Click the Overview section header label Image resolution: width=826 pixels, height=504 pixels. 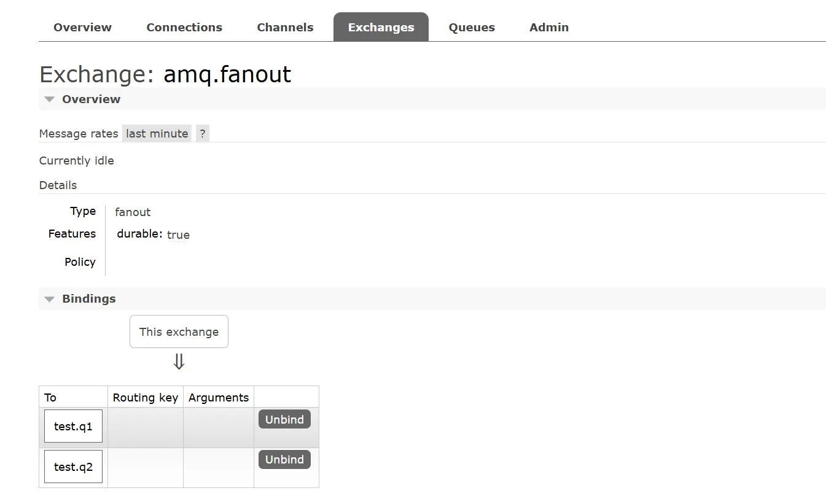(91, 99)
